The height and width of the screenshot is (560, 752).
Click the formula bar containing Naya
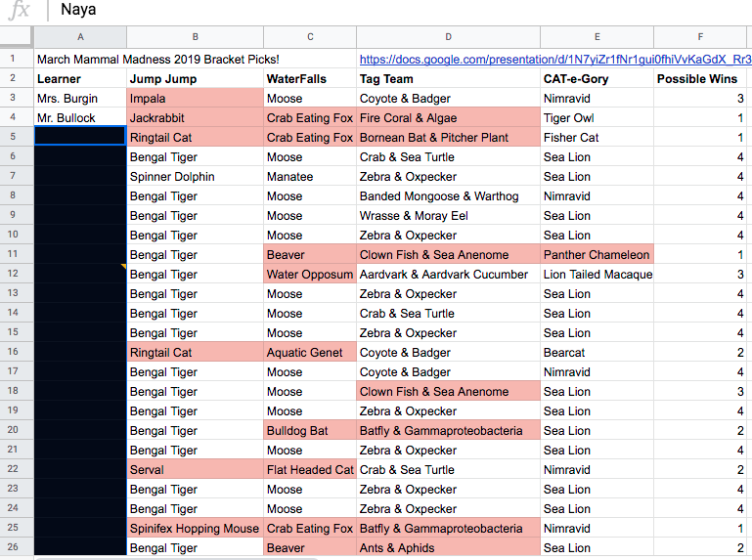coord(403,10)
